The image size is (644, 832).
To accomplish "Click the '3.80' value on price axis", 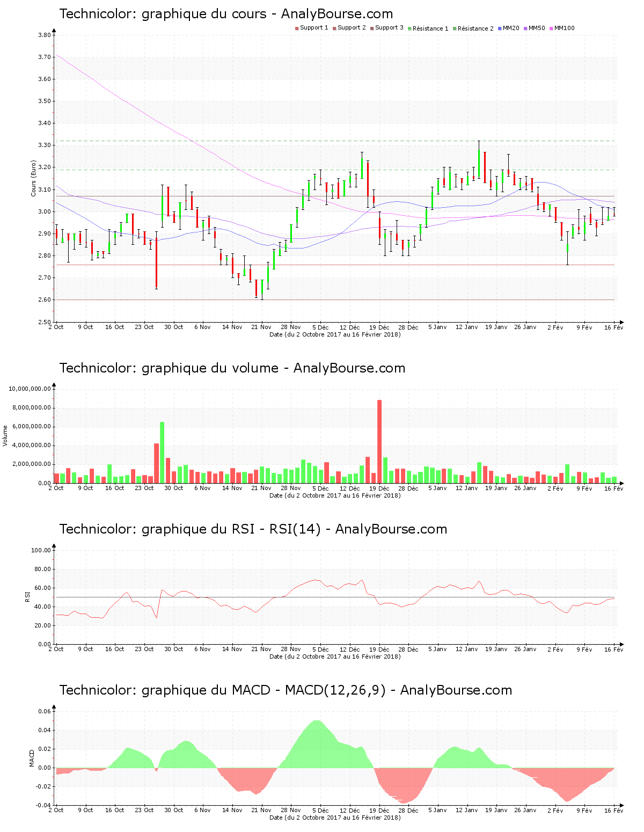I will [45, 35].
